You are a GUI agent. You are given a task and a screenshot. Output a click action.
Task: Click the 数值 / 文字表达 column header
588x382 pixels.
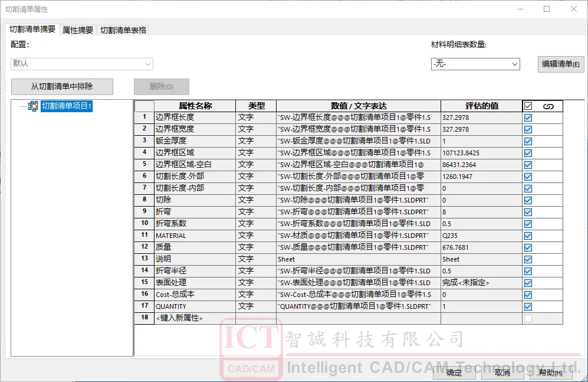(x=359, y=106)
